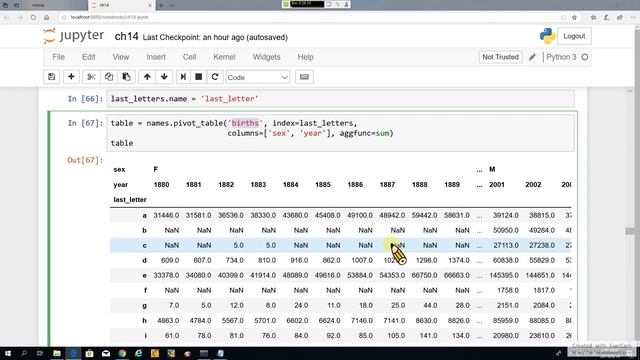The height and width of the screenshot is (360, 640).
Task: Click the Jupyter logo
Action: coord(74,36)
